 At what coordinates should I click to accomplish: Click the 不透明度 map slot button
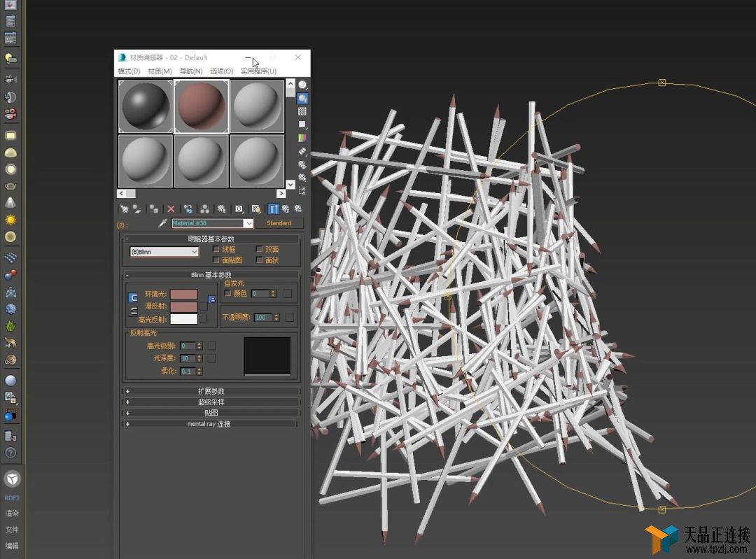(x=289, y=317)
